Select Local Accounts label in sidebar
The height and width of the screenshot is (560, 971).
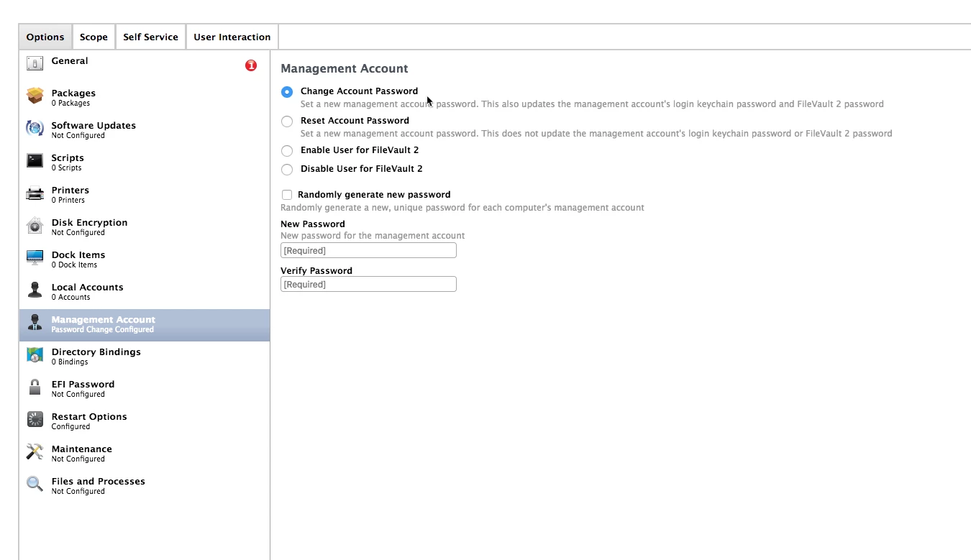tap(87, 287)
